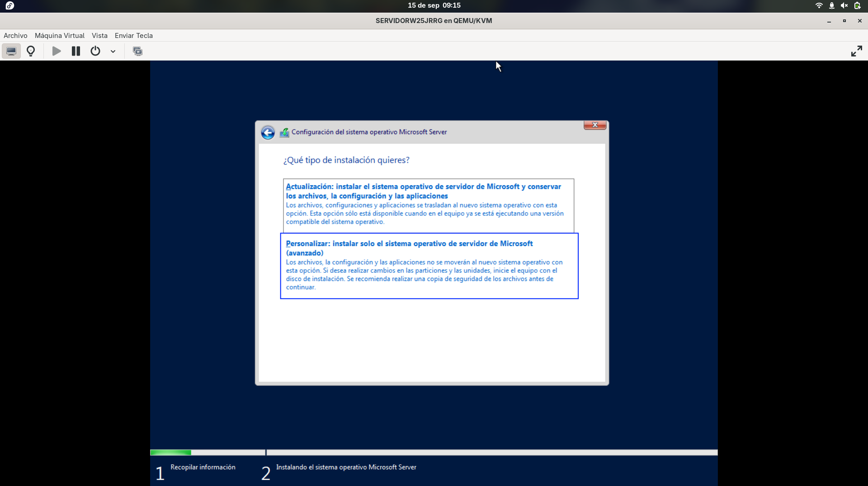Shut down VM using the power icon
868x486 pixels.
pos(95,51)
